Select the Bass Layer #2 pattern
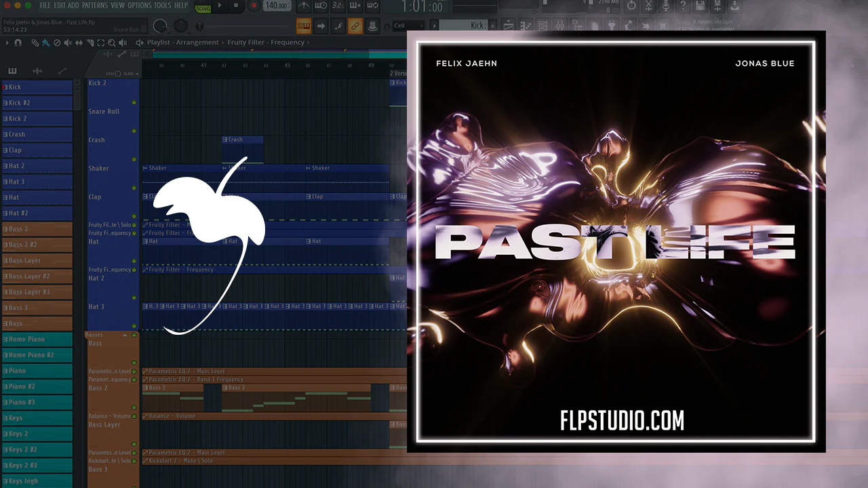 (37, 277)
